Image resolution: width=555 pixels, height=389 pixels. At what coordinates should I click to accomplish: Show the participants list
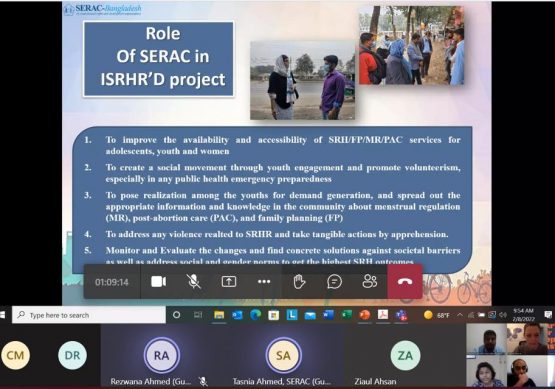[370, 282]
